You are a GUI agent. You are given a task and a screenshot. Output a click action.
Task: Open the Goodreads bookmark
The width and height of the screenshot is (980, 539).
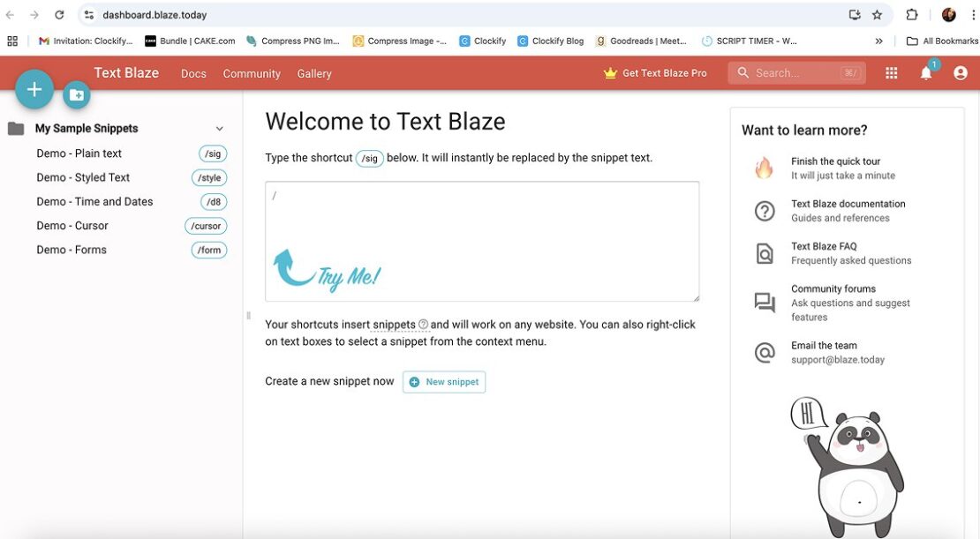(641, 41)
